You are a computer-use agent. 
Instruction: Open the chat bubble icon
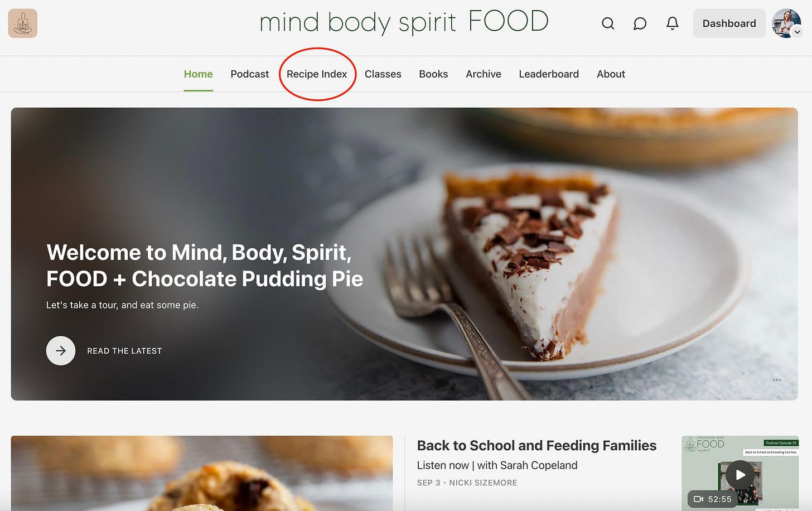(640, 23)
